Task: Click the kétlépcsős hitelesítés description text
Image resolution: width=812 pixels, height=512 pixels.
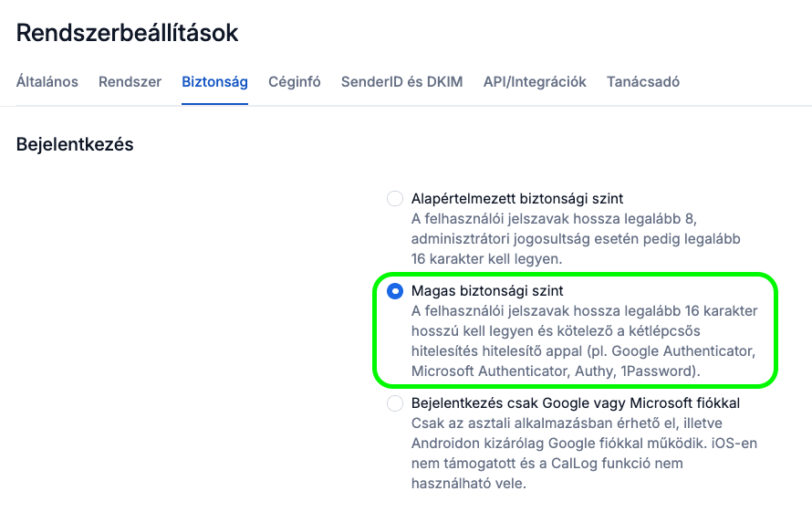Action: click(584, 340)
